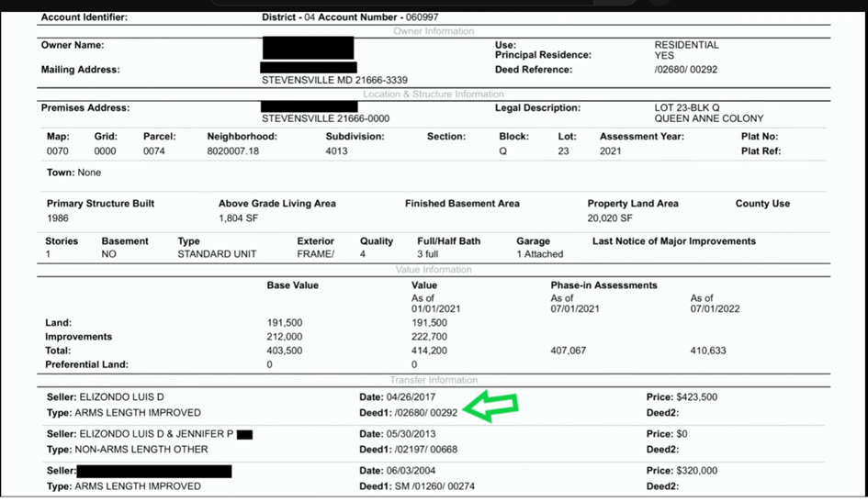The width and height of the screenshot is (868, 502).
Task: Select the Basement value NO
Action: [109, 254]
